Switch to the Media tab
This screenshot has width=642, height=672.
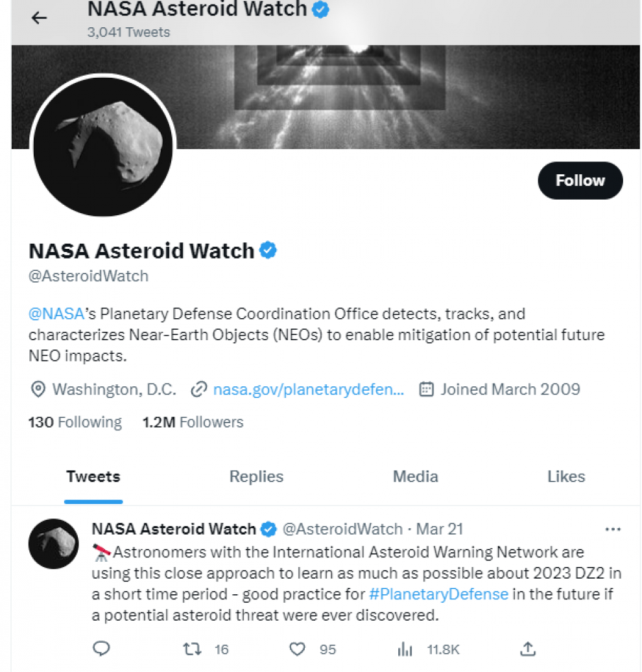click(415, 476)
